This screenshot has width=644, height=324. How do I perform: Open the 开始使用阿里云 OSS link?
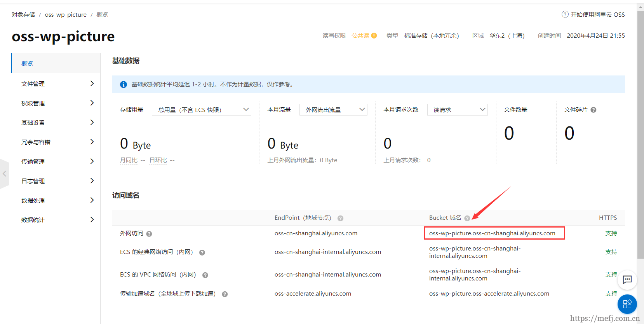[x=598, y=14]
